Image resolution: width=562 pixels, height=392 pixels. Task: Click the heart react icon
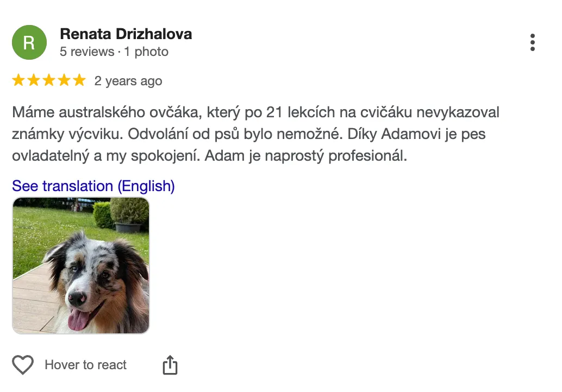pyautogui.click(x=23, y=365)
